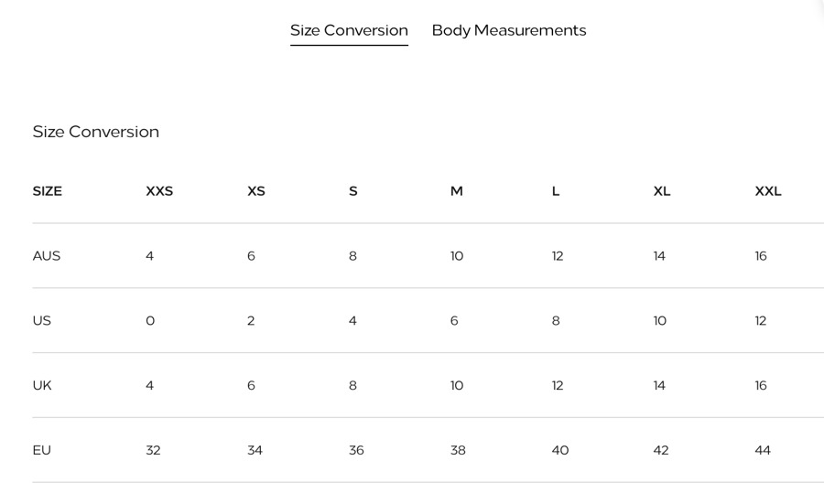Click EU size 32 cell
This screenshot has height=504, width=824.
(x=153, y=450)
